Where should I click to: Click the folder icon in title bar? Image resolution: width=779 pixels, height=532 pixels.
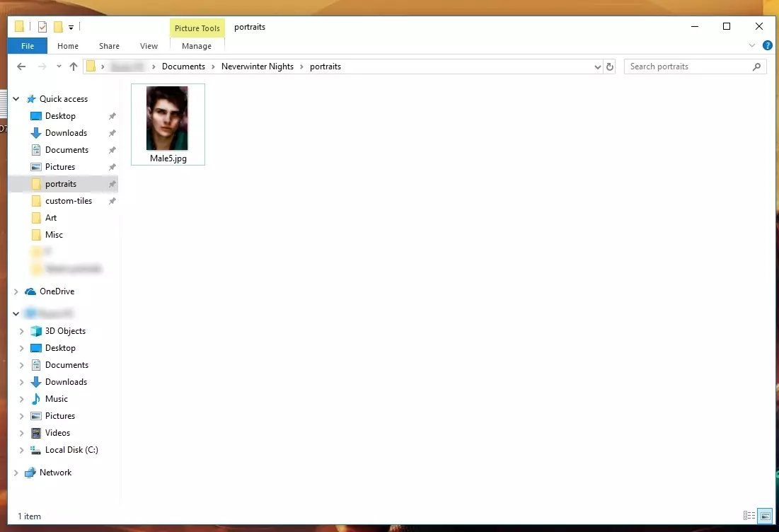[19, 26]
